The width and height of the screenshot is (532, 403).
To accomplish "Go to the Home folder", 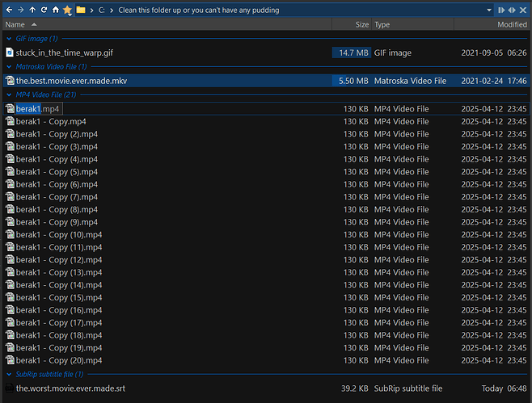I will tap(55, 10).
